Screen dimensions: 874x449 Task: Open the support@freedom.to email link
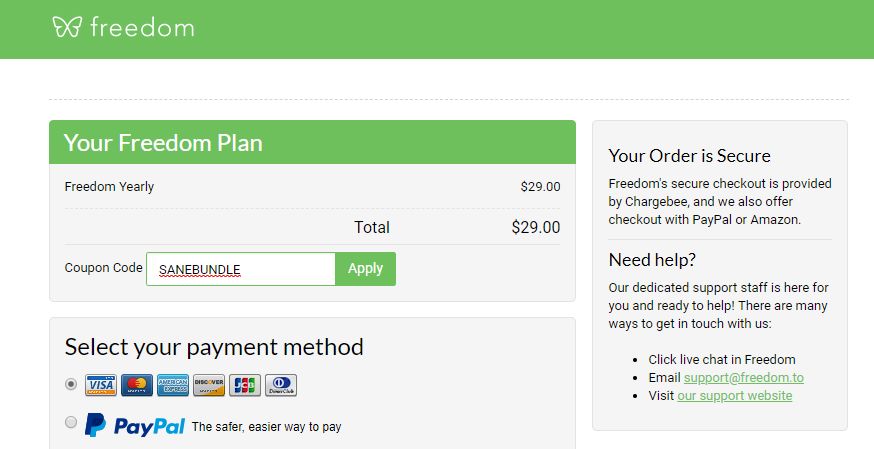743,378
